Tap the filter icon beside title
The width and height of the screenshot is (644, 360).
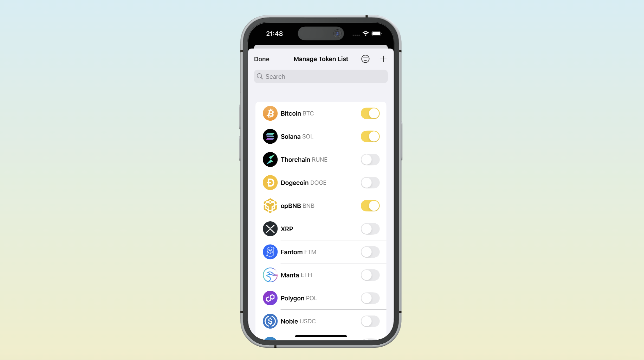(x=365, y=58)
